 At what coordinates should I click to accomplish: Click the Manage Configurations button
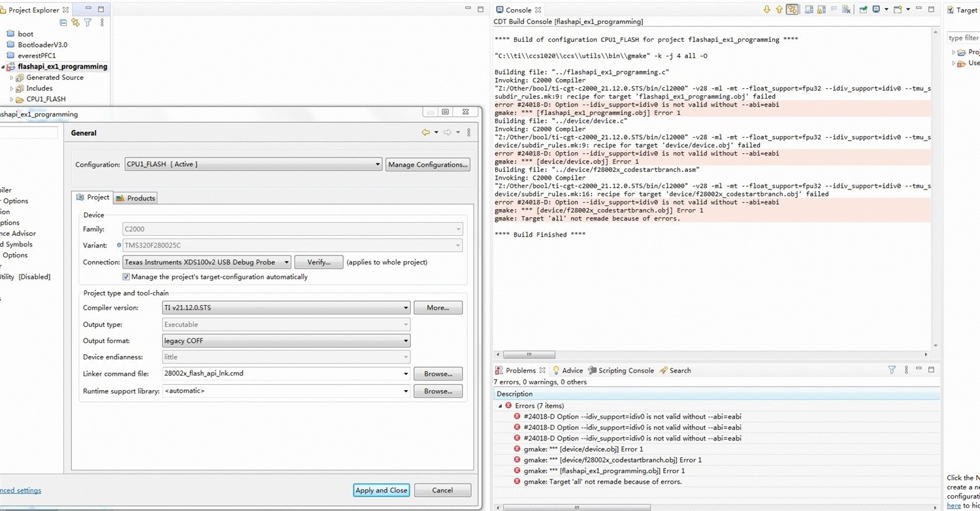click(428, 165)
